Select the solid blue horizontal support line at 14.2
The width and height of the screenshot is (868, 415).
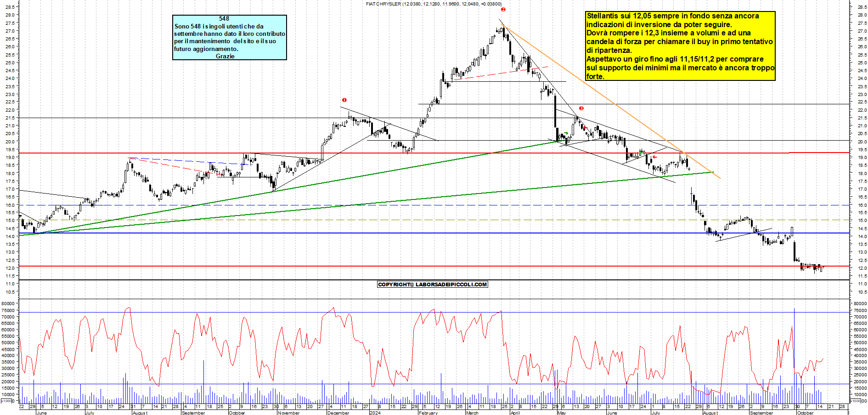(434, 233)
